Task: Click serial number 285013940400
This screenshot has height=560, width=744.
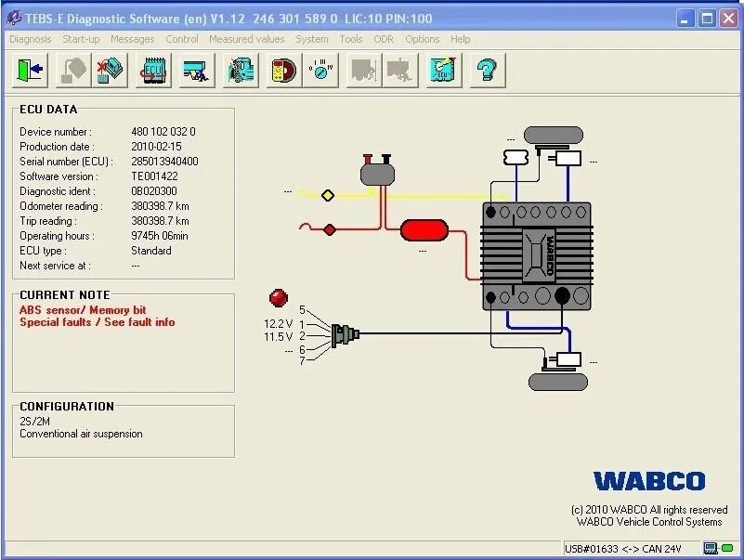Action: (164, 162)
